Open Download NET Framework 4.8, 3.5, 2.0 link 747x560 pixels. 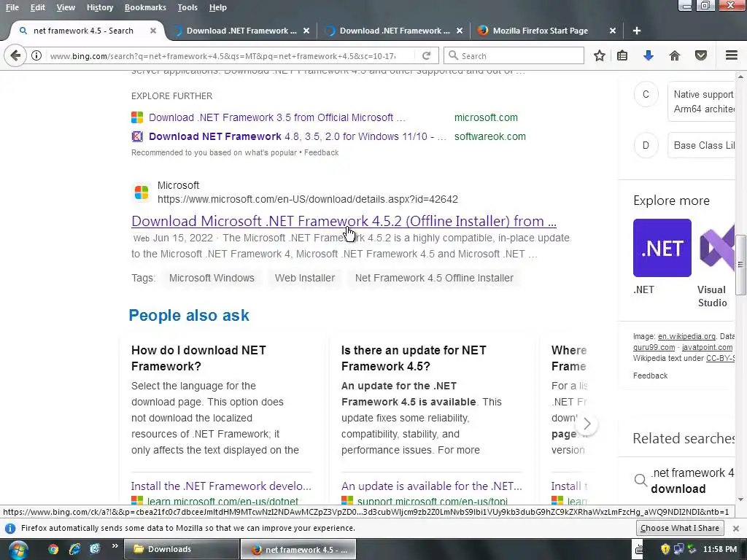tap(298, 136)
